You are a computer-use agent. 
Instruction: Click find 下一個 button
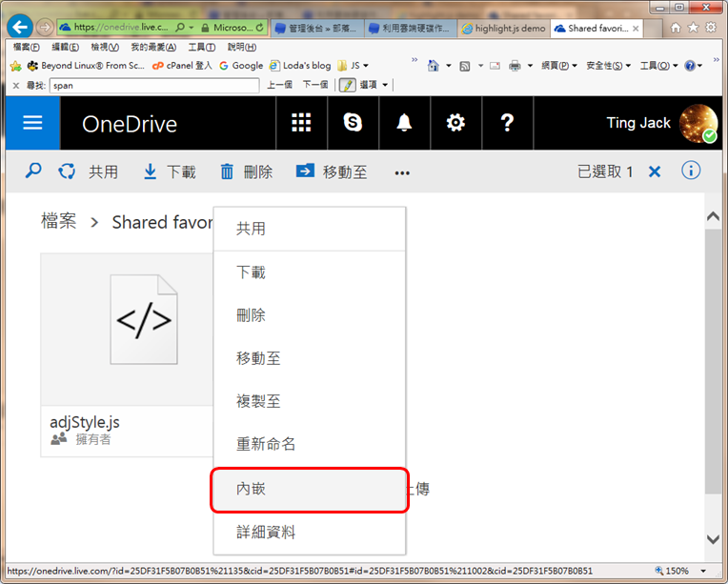314,85
